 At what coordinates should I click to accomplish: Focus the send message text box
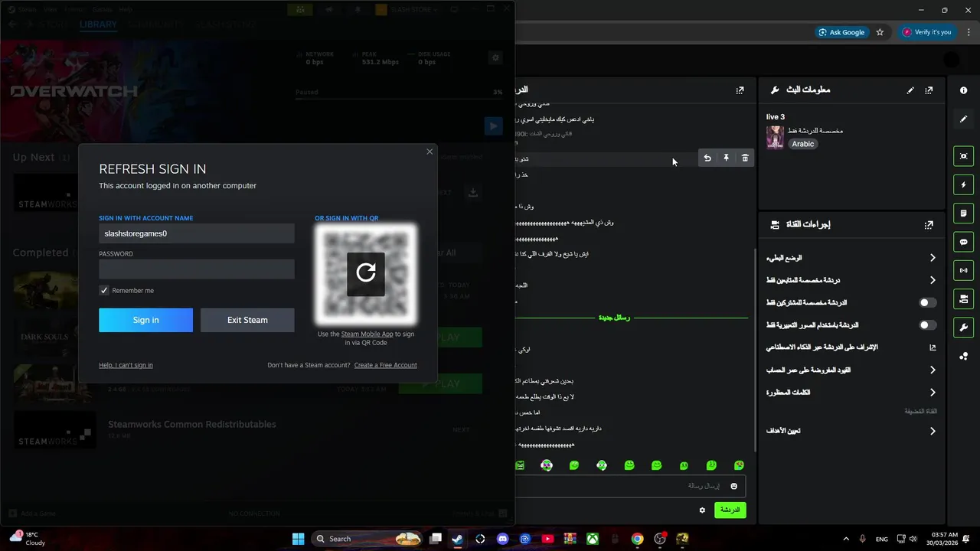click(x=629, y=486)
